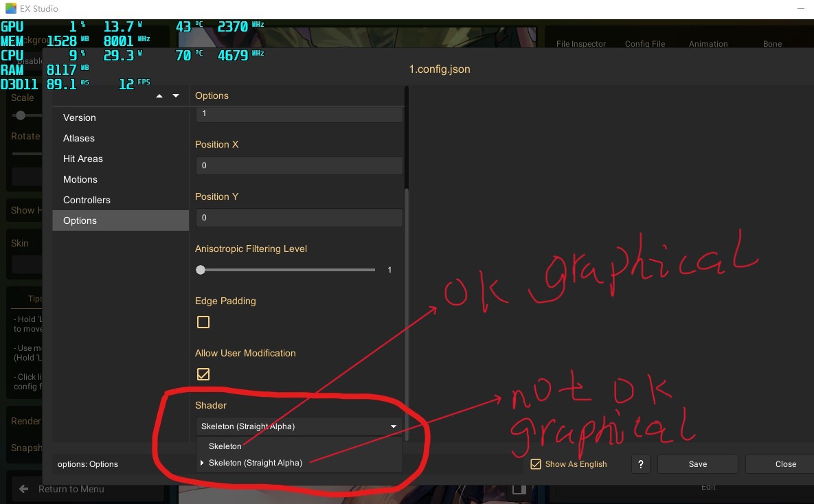Click the Position Y label
The height and width of the screenshot is (504, 814).
(216, 196)
